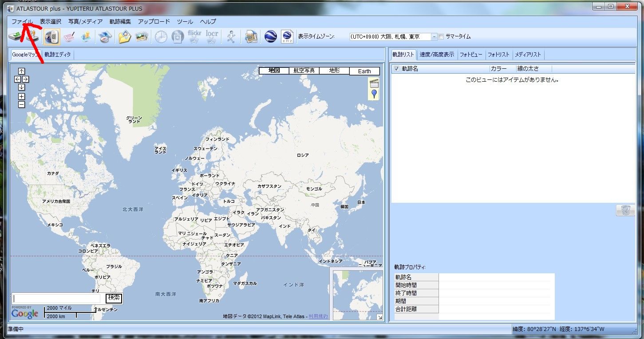
Task: Open the ヘルプ menu
Action: pyautogui.click(x=208, y=21)
